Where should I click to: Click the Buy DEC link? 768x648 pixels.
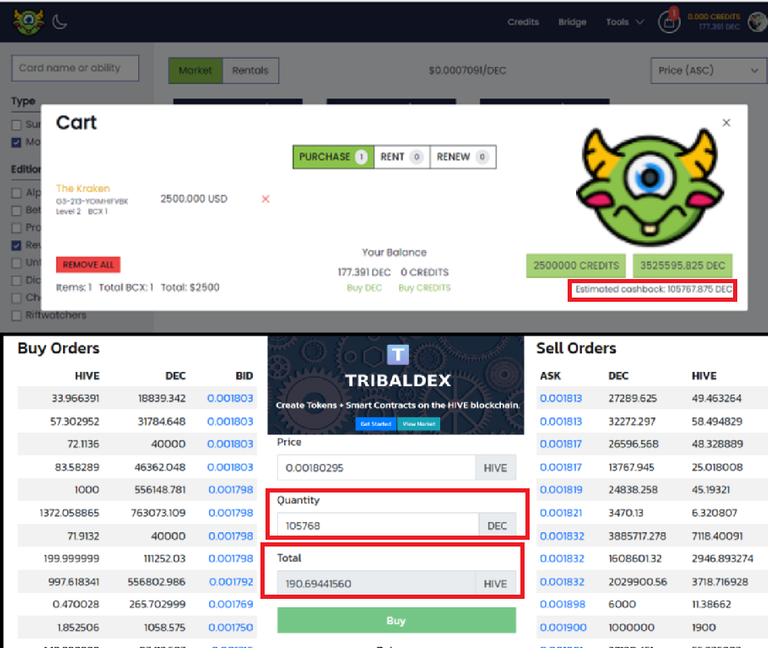pyautogui.click(x=364, y=288)
